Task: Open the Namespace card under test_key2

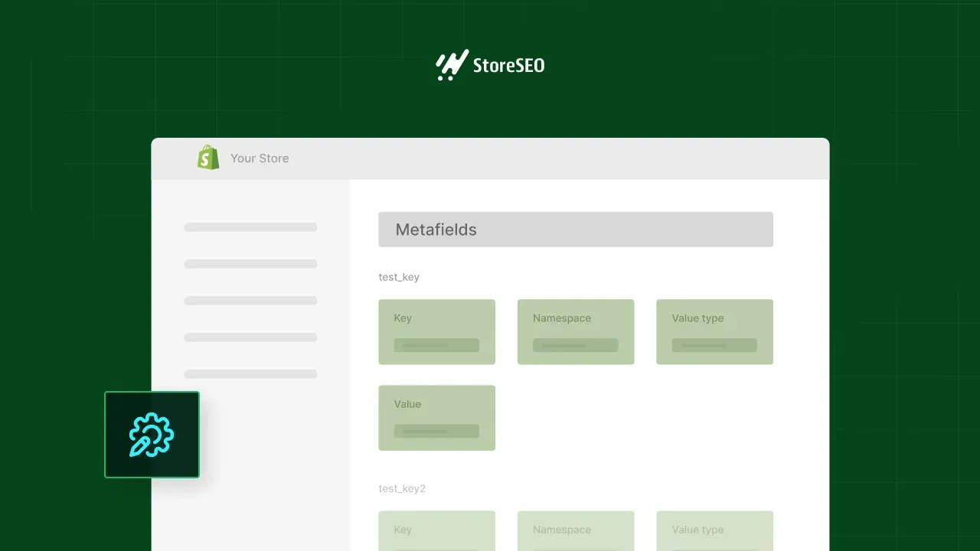Action: pyautogui.click(x=576, y=531)
